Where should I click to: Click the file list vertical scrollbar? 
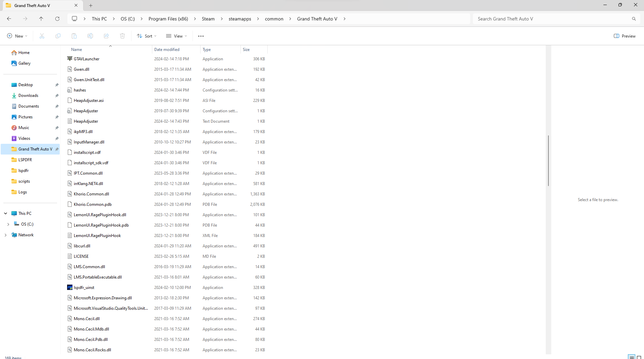[548, 161]
